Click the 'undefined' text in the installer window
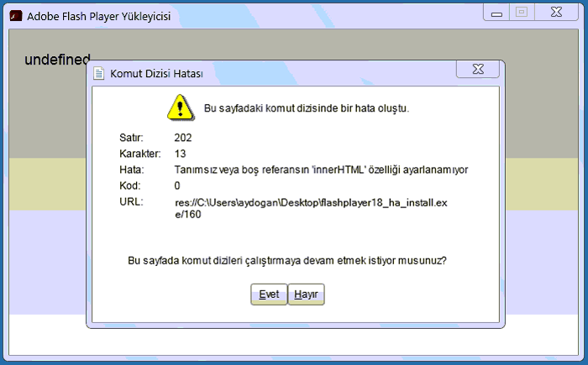 tap(57, 60)
